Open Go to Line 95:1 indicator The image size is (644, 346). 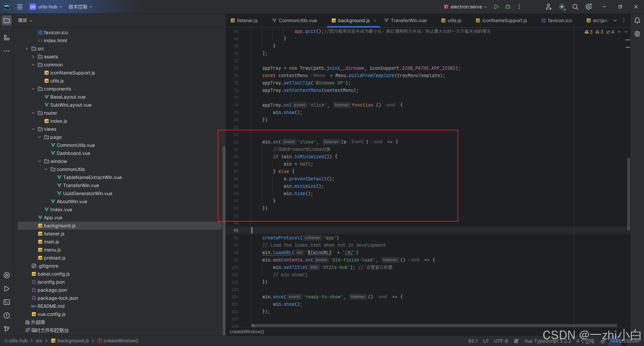[x=473, y=341]
